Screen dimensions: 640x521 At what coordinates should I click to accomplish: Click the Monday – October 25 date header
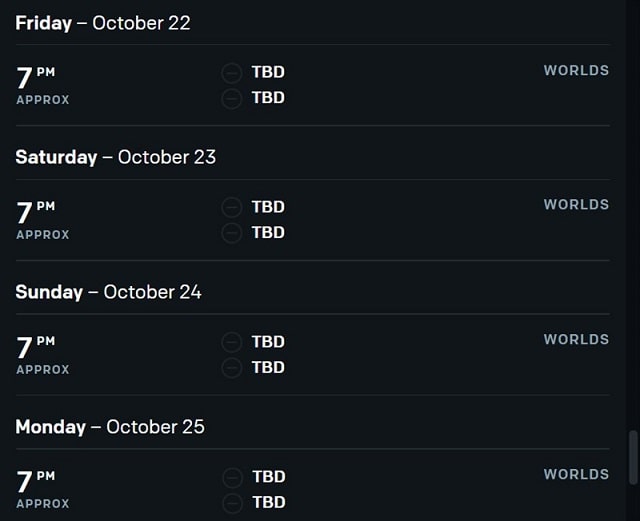(110, 427)
